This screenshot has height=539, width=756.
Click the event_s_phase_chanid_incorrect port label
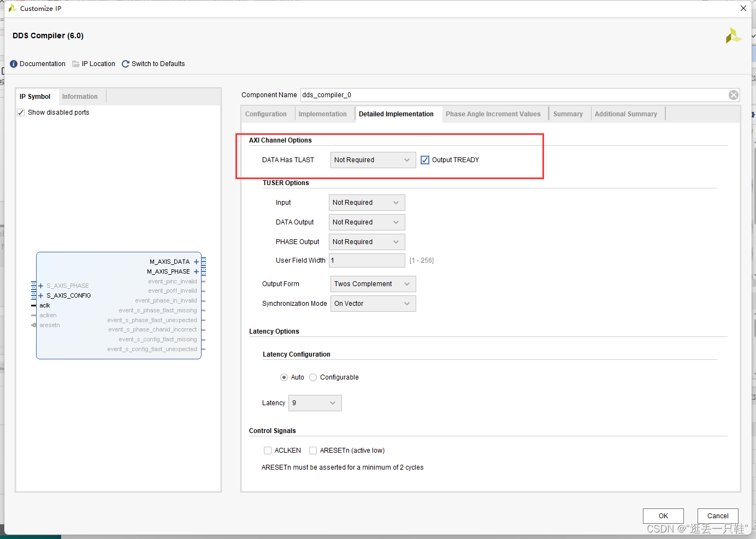[152, 330]
